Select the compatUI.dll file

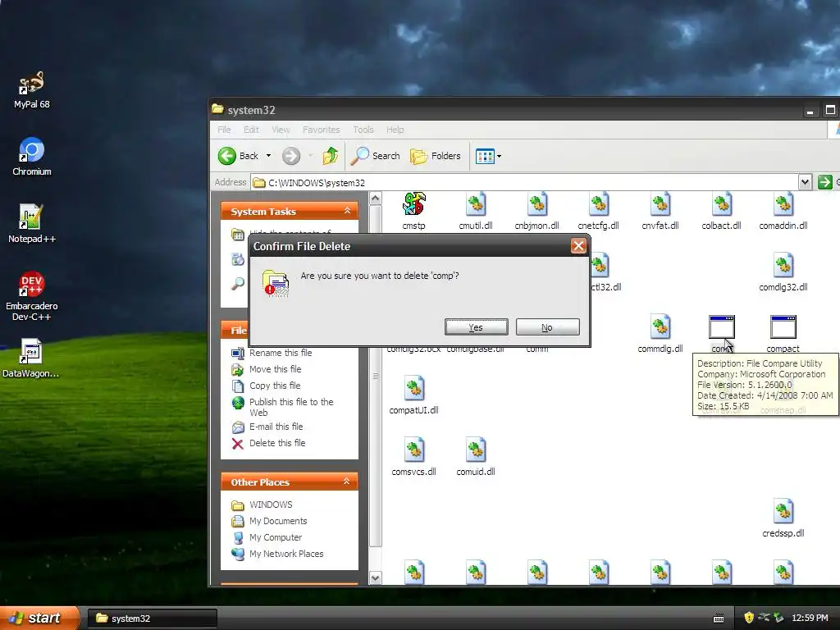click(x=413, y=396)
